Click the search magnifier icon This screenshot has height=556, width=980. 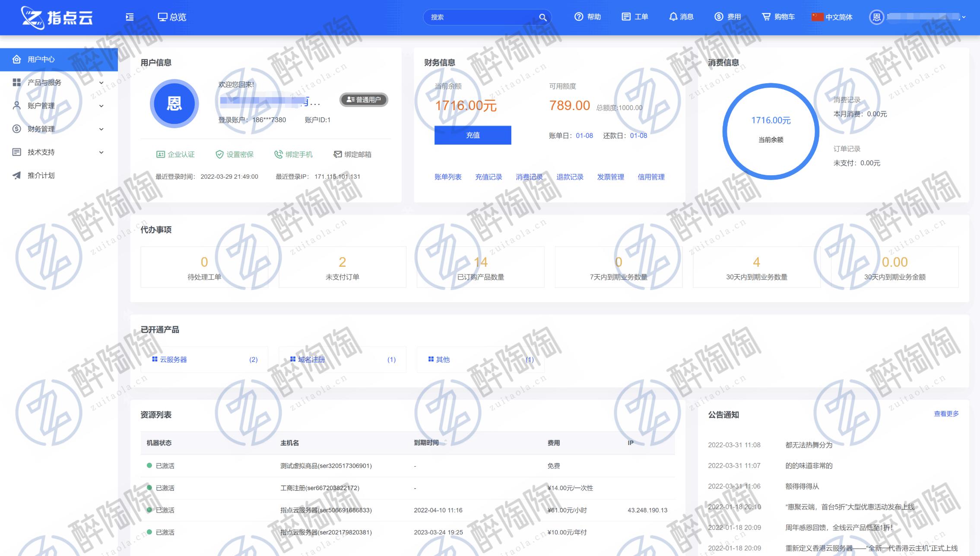542,17
